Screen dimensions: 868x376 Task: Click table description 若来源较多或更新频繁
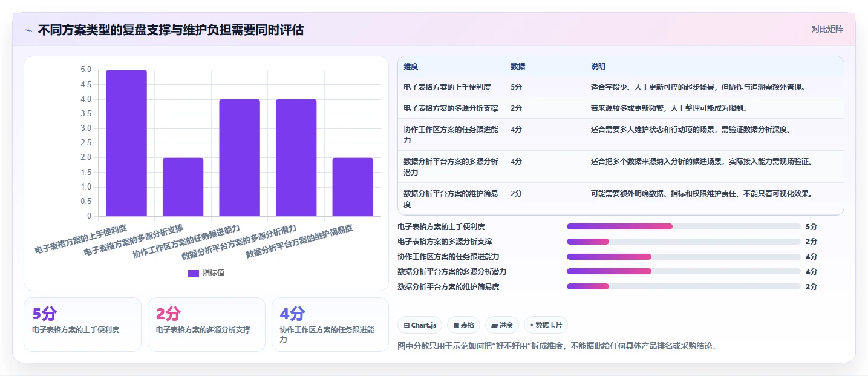click(x=669, y=108)
